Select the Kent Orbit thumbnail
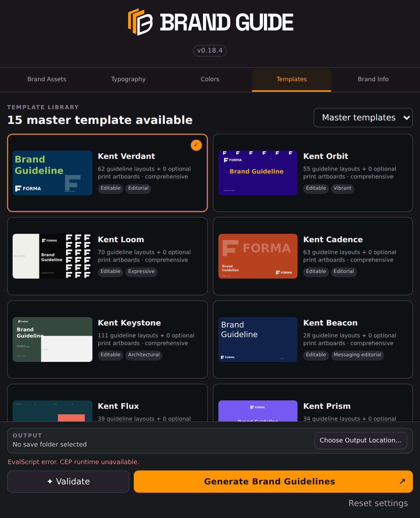The height and width of the screenshot is (518, 420). (258, 173)
